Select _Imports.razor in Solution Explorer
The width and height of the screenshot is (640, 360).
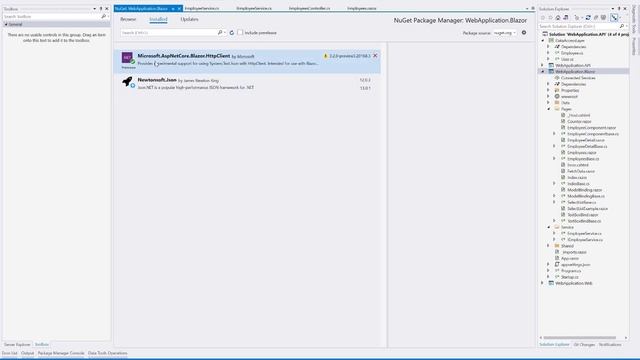point(573,252)
